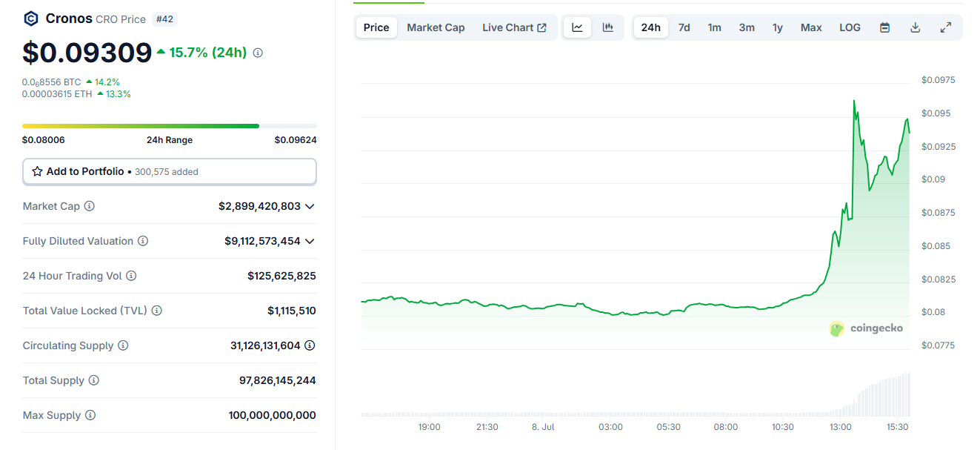The height and width of the screenshot is (450, 980).
Task: Click the $0.08006 range low value
Action: coord(43,140)
